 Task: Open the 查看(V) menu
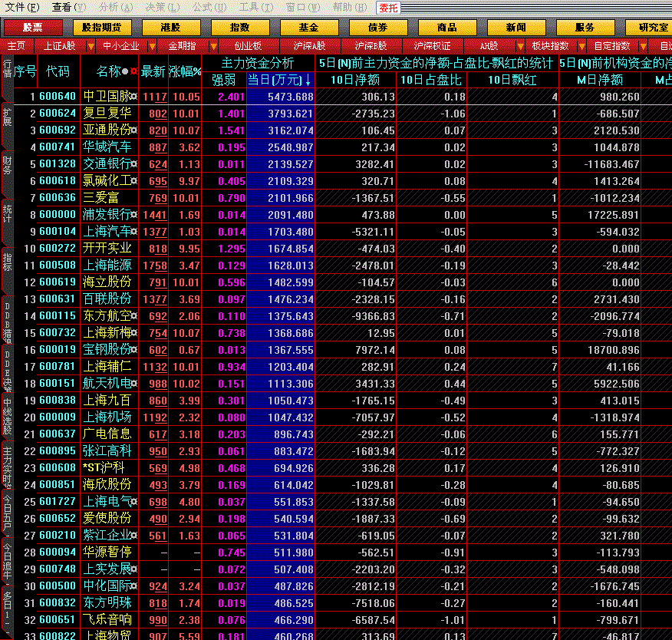[69, 7]
